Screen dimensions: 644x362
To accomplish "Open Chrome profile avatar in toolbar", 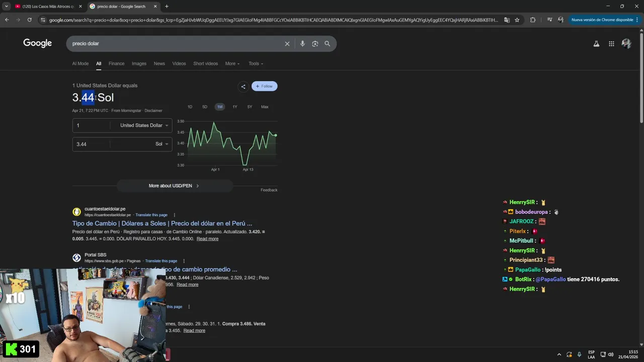I will (x=561, y=20).
